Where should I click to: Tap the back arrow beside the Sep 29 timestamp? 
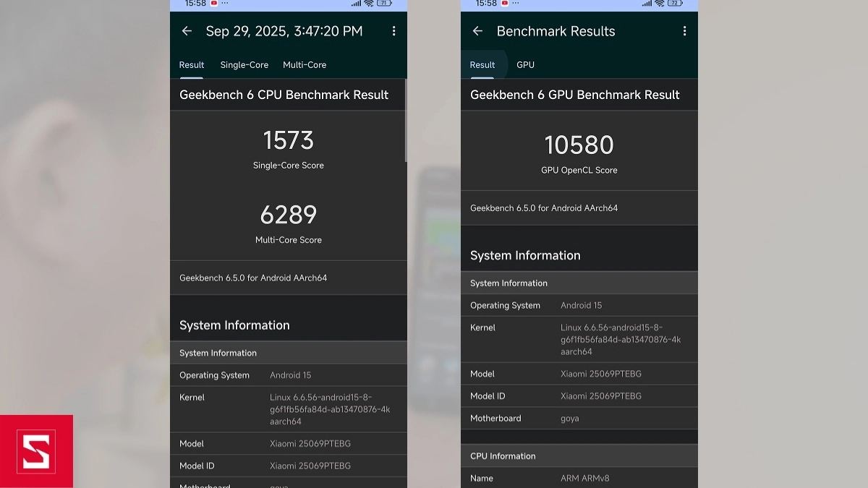187,31
